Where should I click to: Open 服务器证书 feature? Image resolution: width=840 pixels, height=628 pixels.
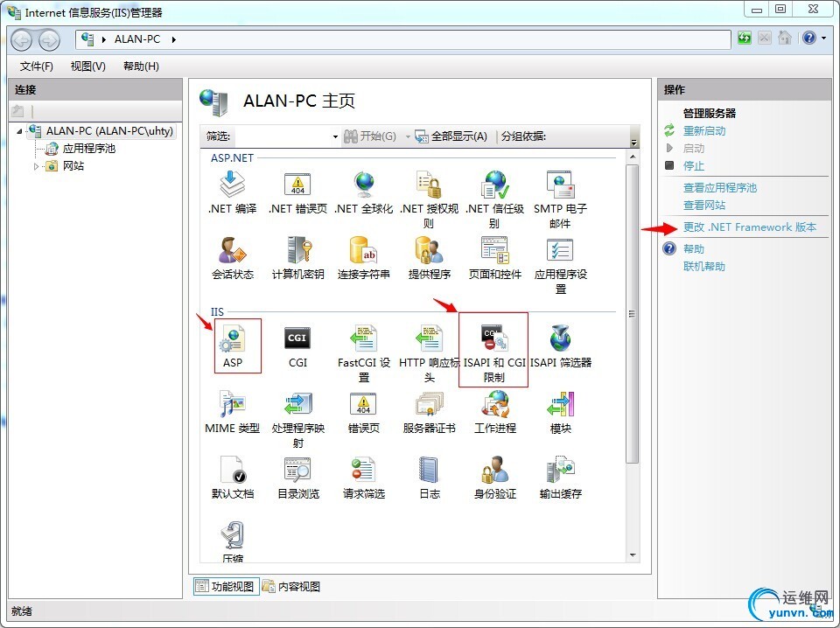click(x=429, y=412)
